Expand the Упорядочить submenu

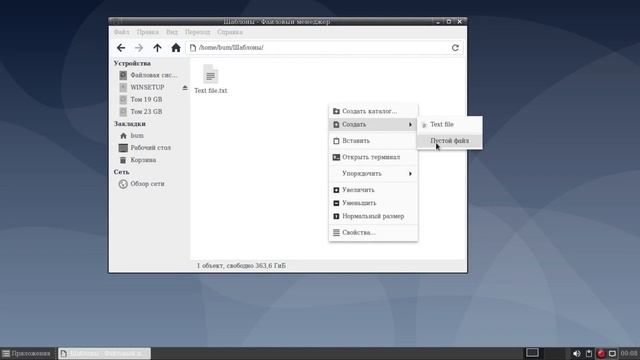pos(373,173)
